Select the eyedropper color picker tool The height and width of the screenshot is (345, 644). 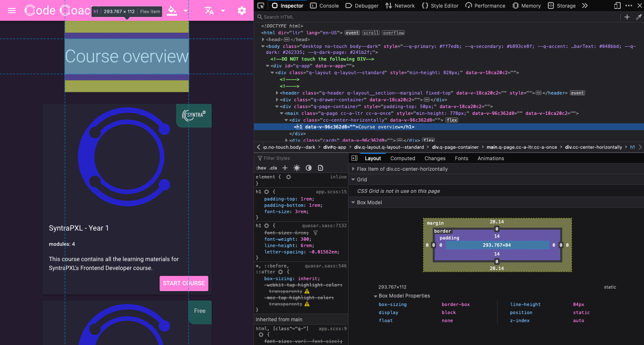[x=638, y=17]
